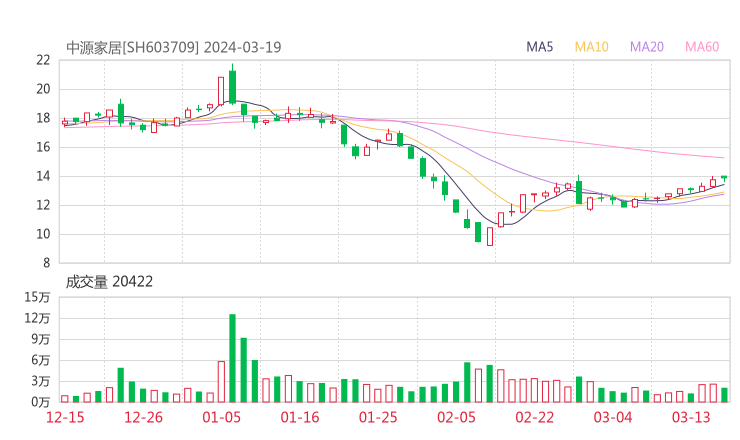The image size is (740, 440).
Task: Click the lowest red candlestick near price 10
Action: pos(490,236)
